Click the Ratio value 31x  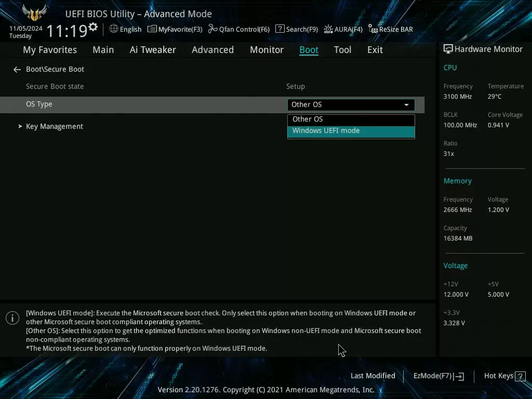pos(448,154)
